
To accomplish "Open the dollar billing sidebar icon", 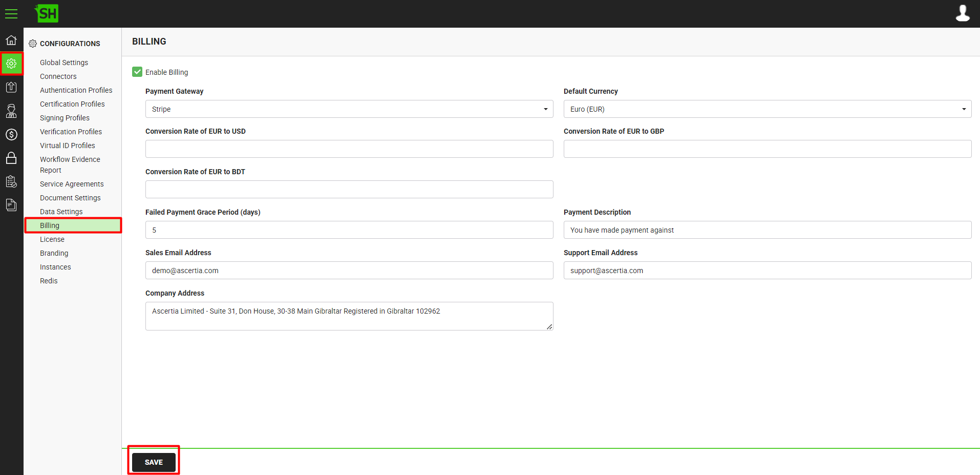I will [x=11, y=134].
